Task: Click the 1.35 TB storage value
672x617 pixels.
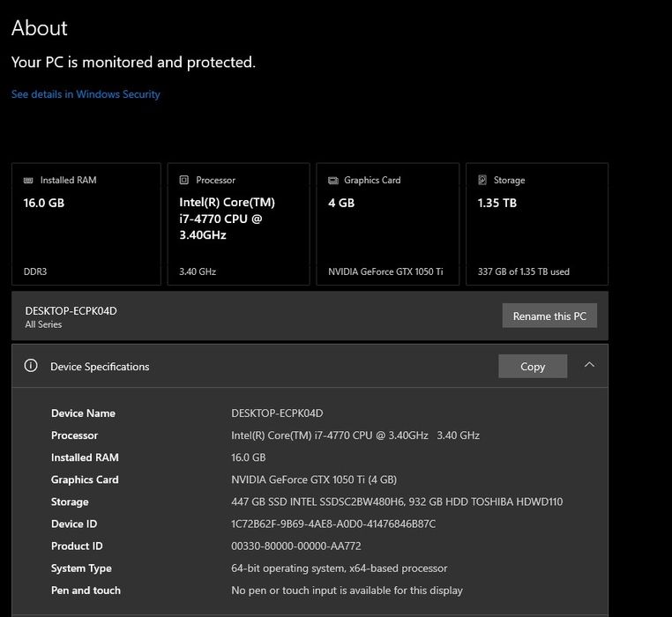Action: pyautogui.click(x=497, y=203)
